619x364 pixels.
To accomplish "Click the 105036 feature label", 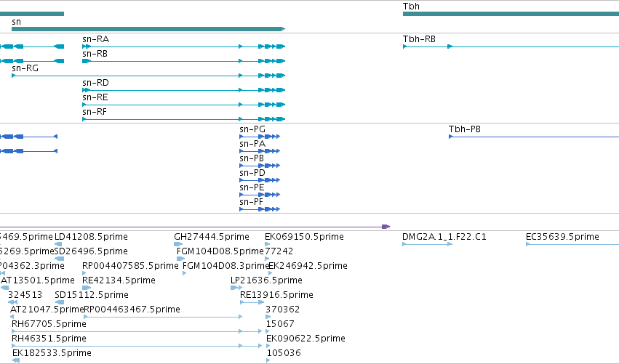I will coord(284,353).
